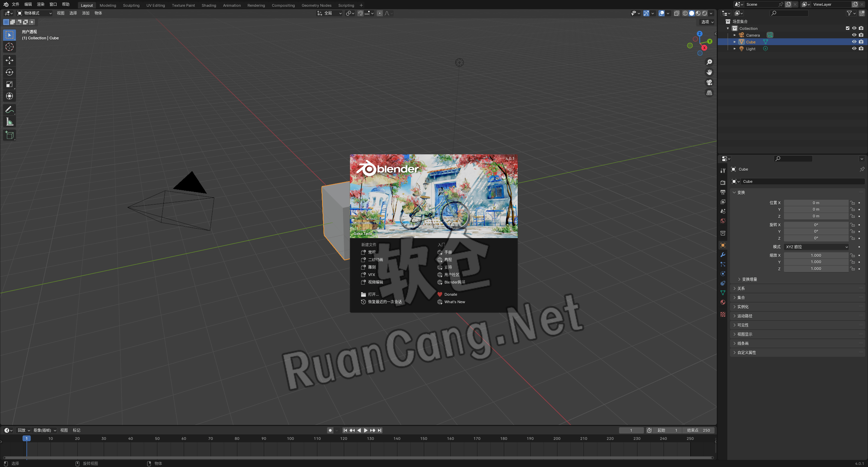Open the 文件 menu
Image resolution: width=868 pixels, height=467 pixels.
tap(16, 4)
